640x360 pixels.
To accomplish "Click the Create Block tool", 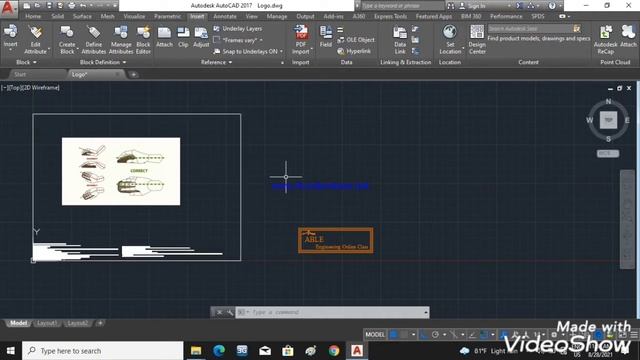I will (67, 40).
